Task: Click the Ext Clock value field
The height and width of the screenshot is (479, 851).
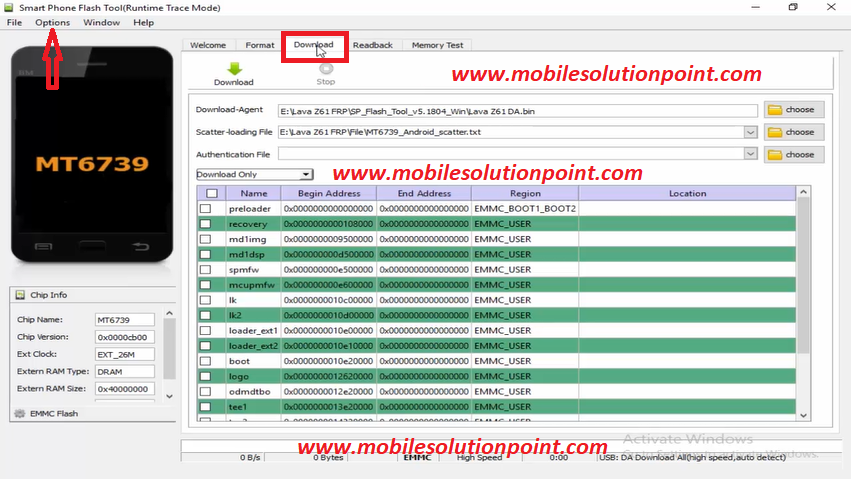Action: [125, 354]
